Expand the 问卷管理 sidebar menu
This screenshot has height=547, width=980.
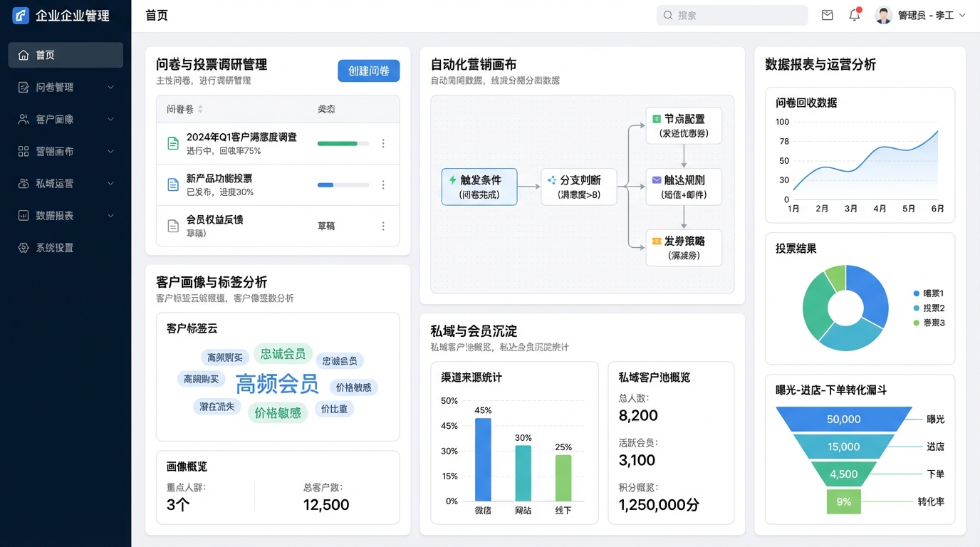(110, 87)
